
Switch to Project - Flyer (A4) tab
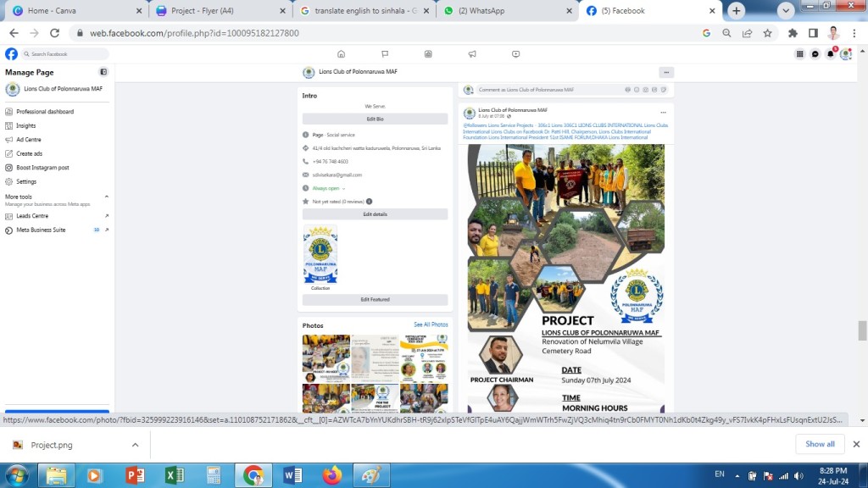(221, 10)
